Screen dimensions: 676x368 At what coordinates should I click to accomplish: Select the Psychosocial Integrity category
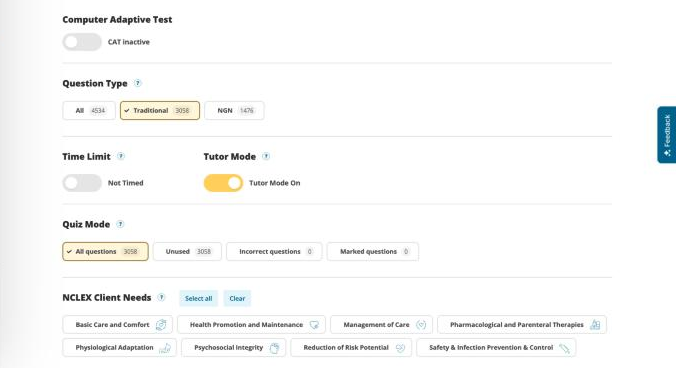coord(234,348)
